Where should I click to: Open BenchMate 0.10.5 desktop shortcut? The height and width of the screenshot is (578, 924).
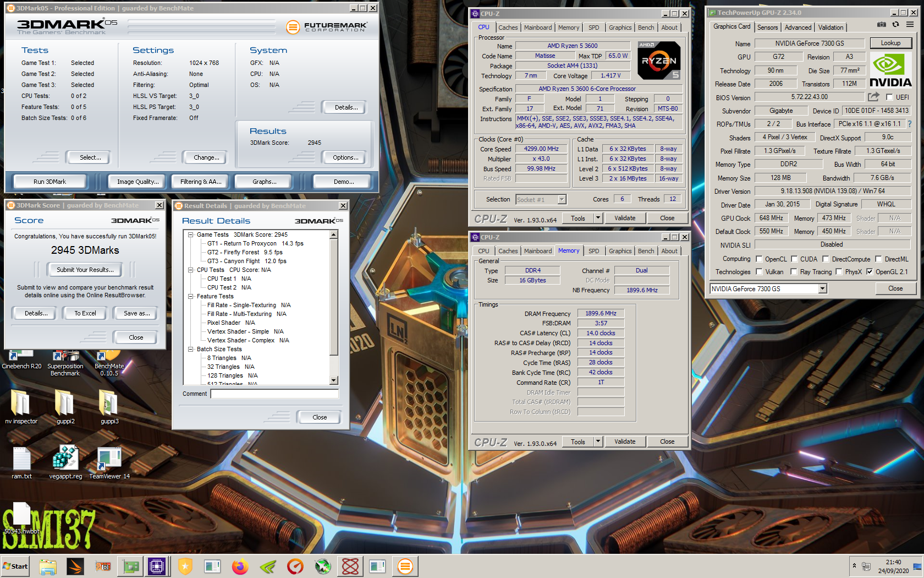coord(109,363)
